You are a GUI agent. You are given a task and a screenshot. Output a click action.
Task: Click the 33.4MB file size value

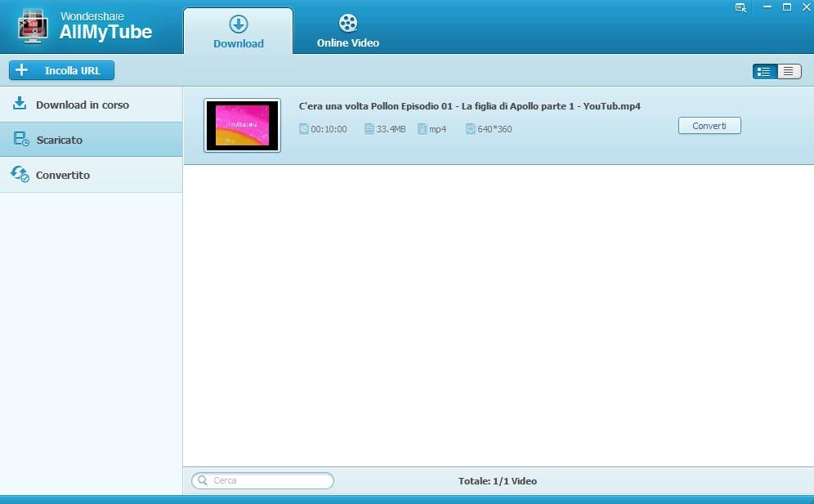click(391, 129)
